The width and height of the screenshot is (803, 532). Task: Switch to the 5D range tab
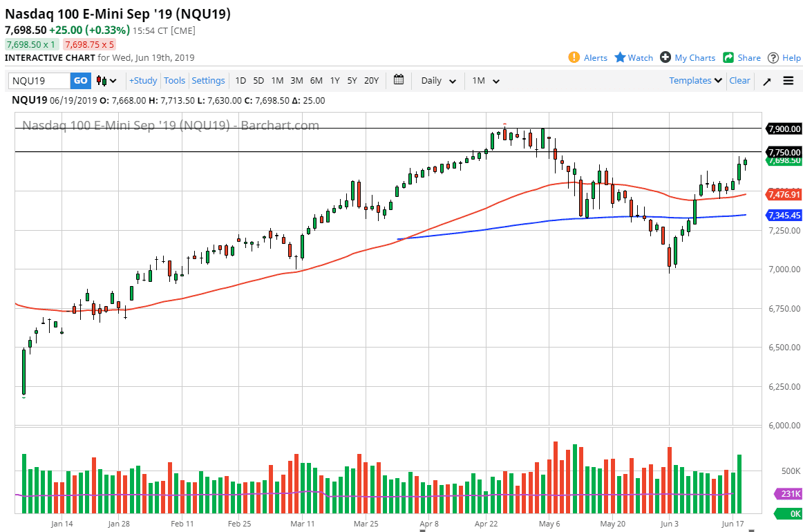click(258, 80)
